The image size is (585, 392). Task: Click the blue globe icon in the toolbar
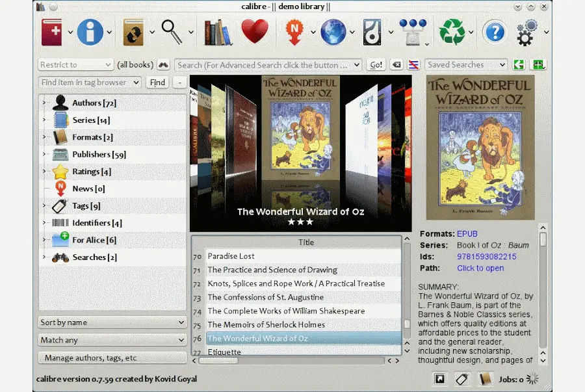(333, 32)
